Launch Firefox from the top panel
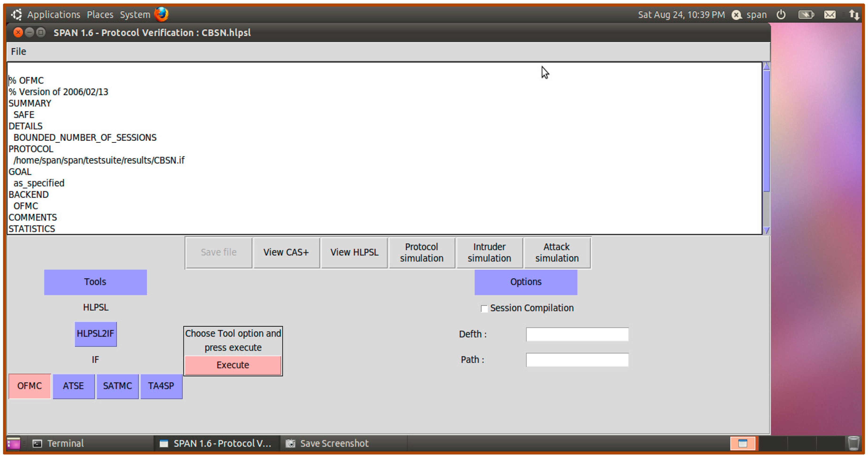The image size is (868, 458). point(161,15)
